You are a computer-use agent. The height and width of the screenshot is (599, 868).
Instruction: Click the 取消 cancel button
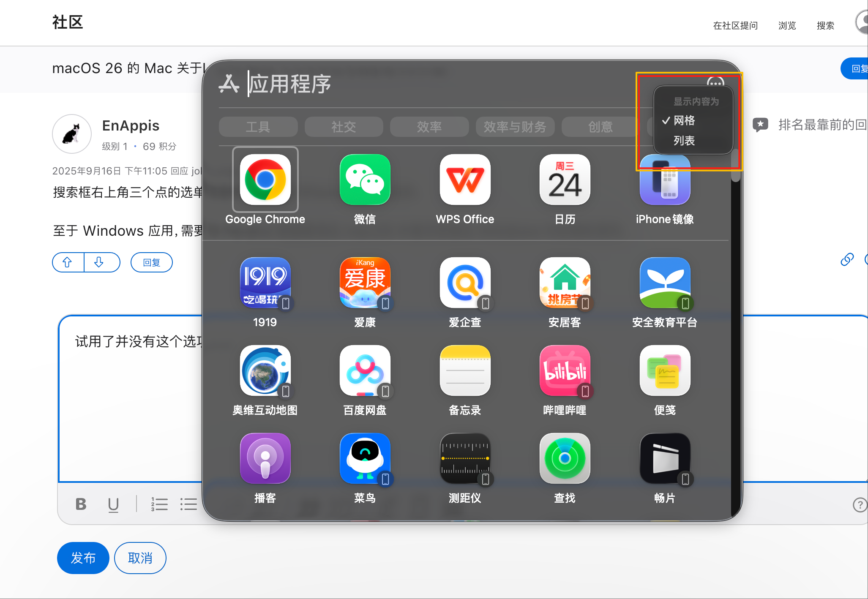coord(140,558)
